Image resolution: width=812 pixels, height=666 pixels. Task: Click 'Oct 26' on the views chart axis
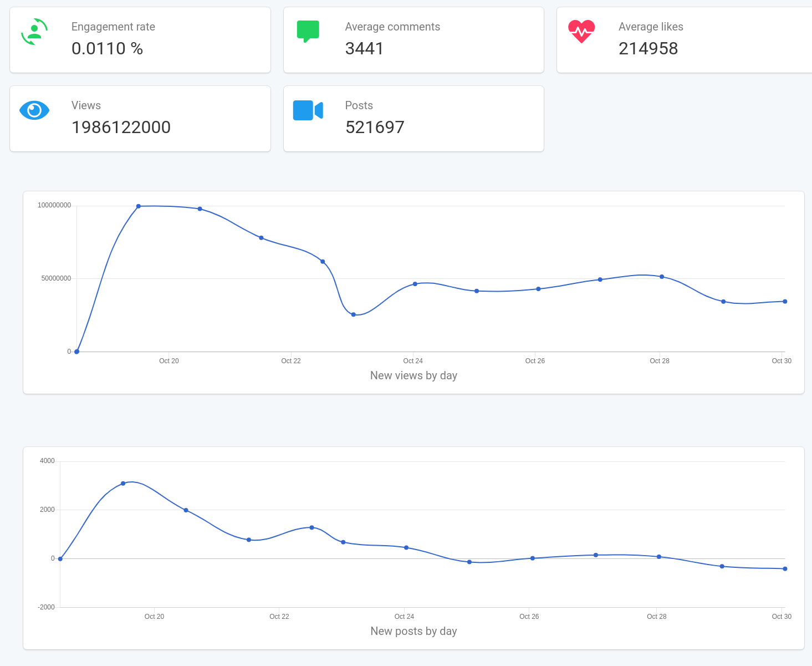click(x=535, y=361)
